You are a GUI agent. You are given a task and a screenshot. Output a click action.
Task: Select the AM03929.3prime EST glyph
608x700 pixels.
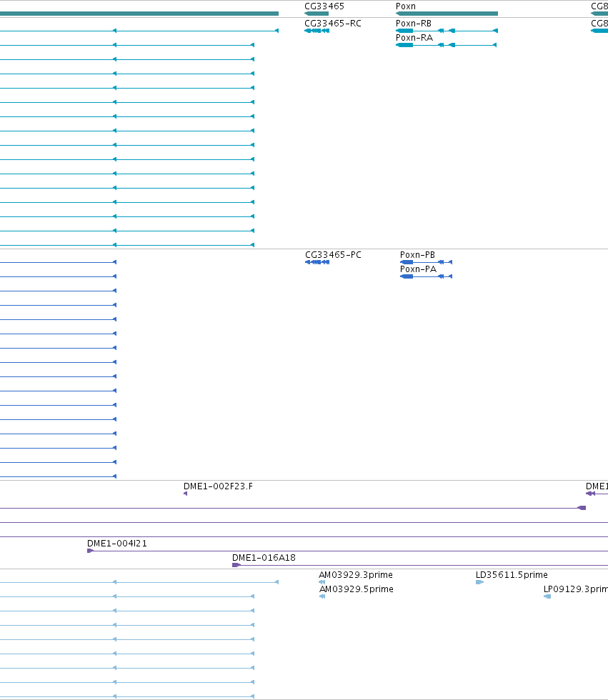pos(322,582)
